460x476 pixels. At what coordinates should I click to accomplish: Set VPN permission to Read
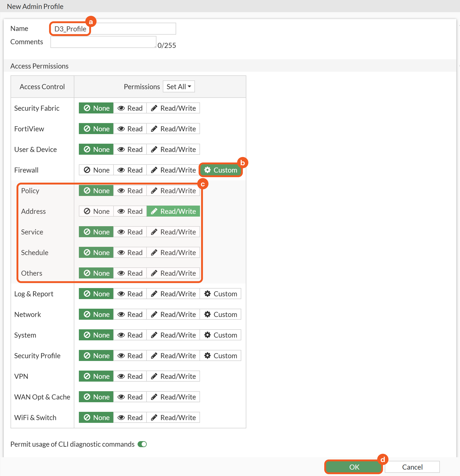click(x=130, y=376)
